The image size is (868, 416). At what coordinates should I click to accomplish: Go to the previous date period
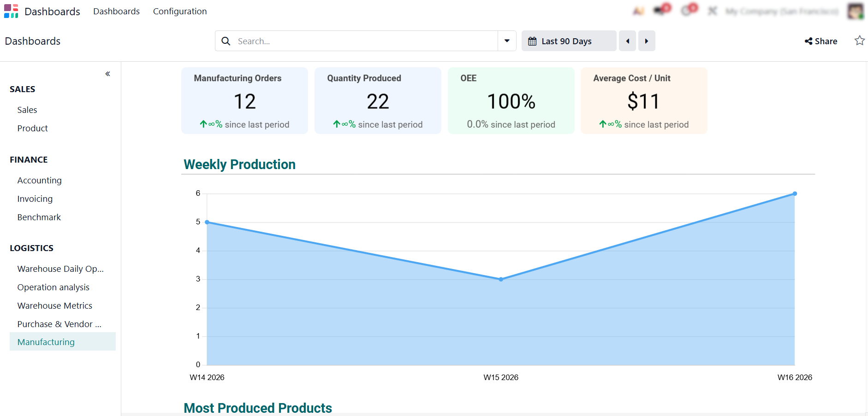tap(627, 41)
